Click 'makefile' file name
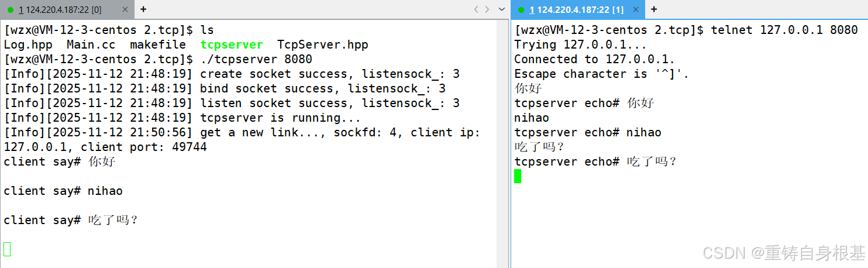This screenshot has width=868, height=268. pos(158,44)
